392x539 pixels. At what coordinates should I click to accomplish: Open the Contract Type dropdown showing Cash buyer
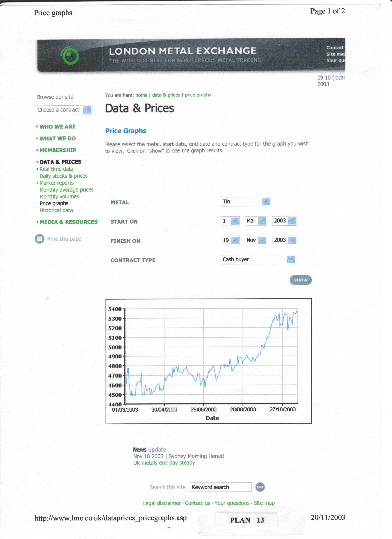point(291,260)
